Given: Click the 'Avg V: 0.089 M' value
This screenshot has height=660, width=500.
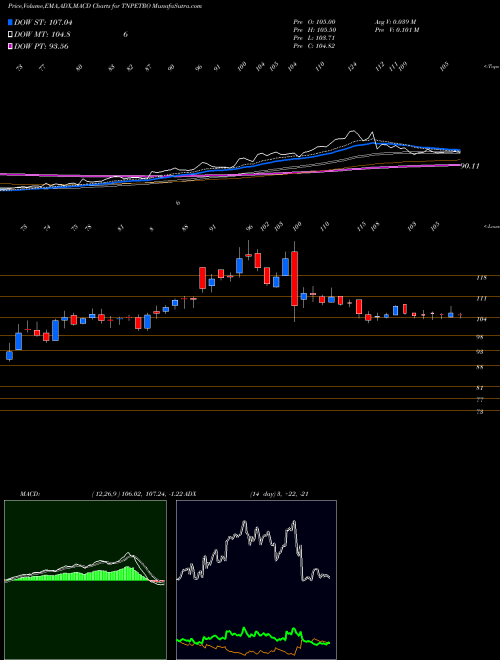Looking at the screenshot, I should click(395, 22).
